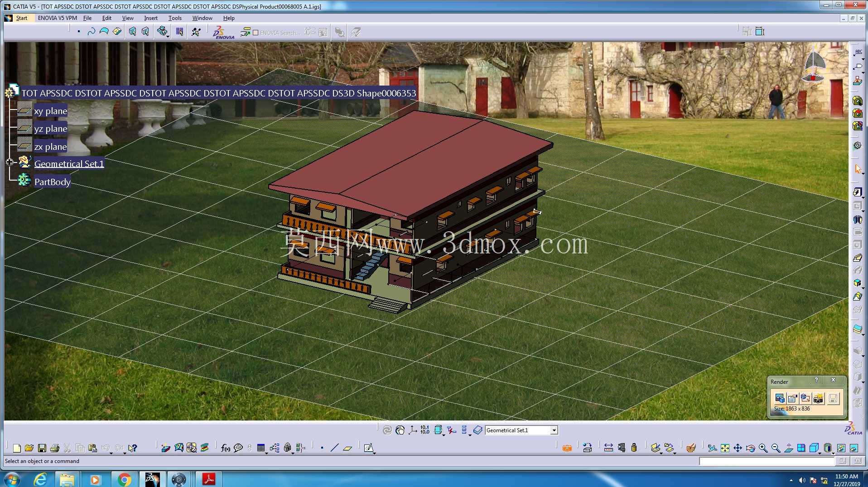Open the Start menu in CATIA

[x=22, y=18]
